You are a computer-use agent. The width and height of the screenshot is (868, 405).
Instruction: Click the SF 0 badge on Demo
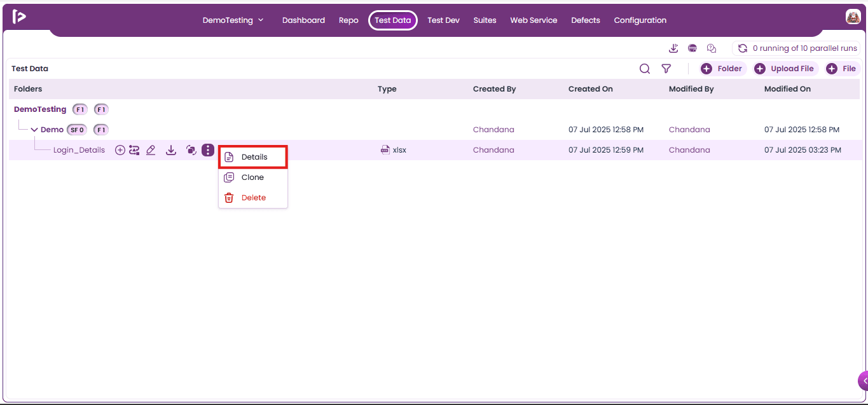pyautogui.click(x=77, y=130)
